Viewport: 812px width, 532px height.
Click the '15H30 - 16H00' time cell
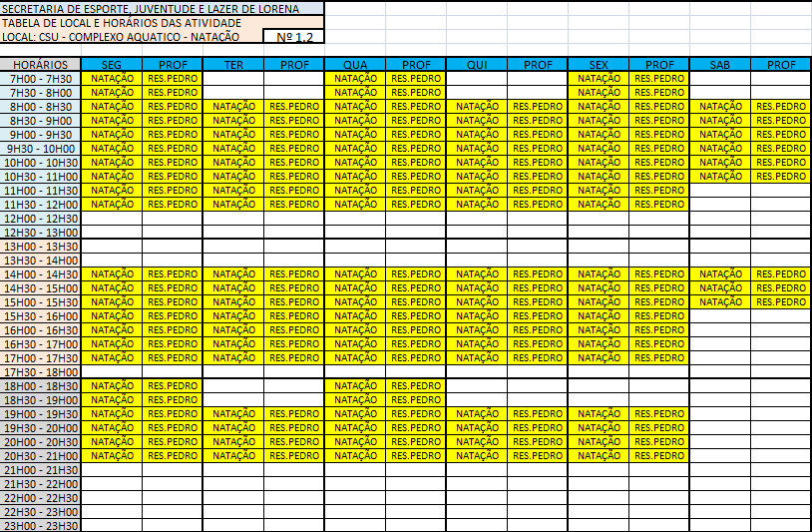[40, 316]
